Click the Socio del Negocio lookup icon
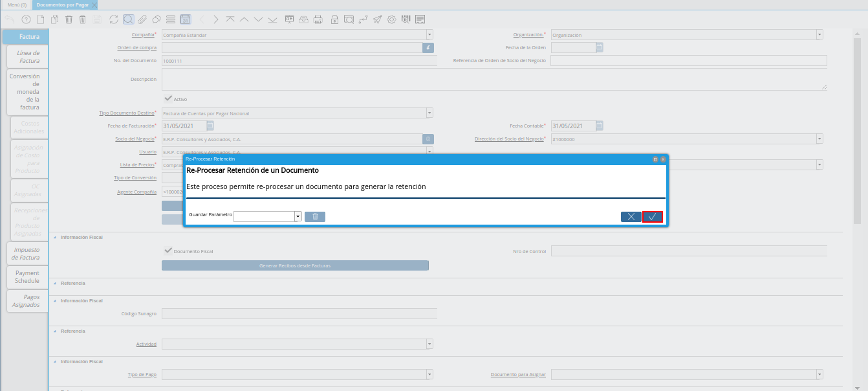868x391 pixels. 428,139
